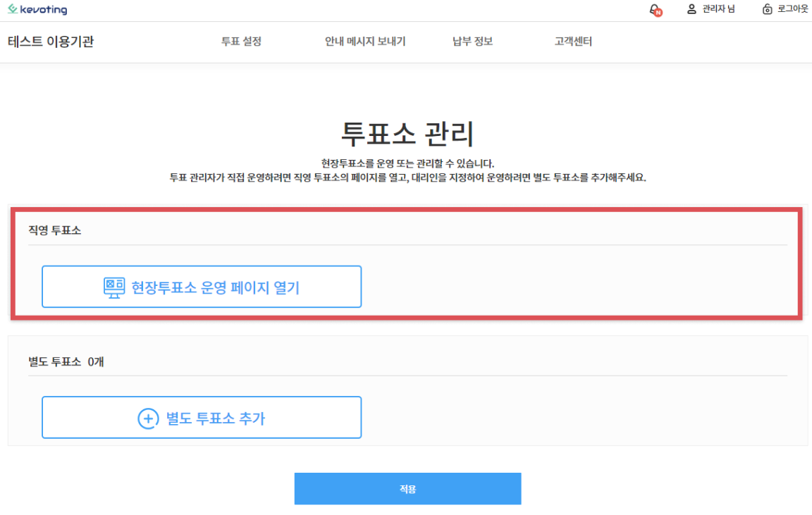The height and width of the screenshot is (515, 812).
Task: Click the 테스트 이용기관 organization name
Action: pos(51,42)
